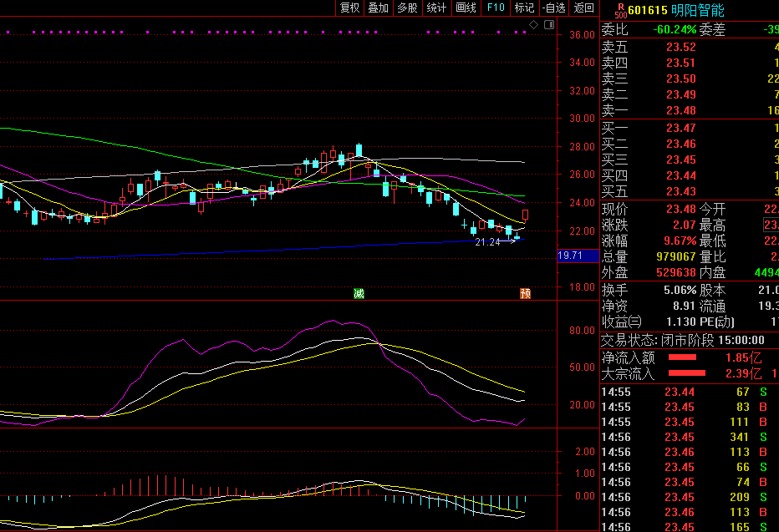Click the green 减 marker on chart

click(x=359, y=293)
